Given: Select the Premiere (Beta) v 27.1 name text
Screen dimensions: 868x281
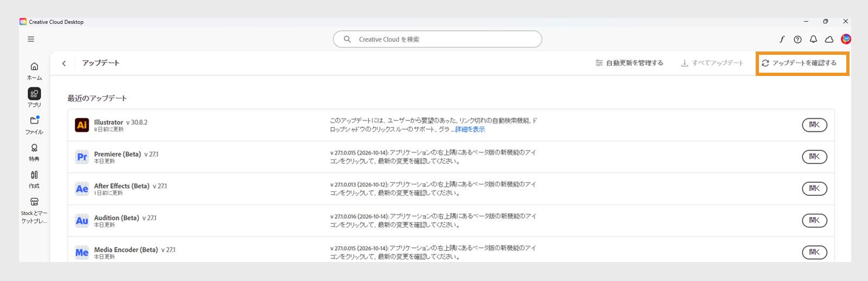Looking at the screenshot, I should (126, 154).
